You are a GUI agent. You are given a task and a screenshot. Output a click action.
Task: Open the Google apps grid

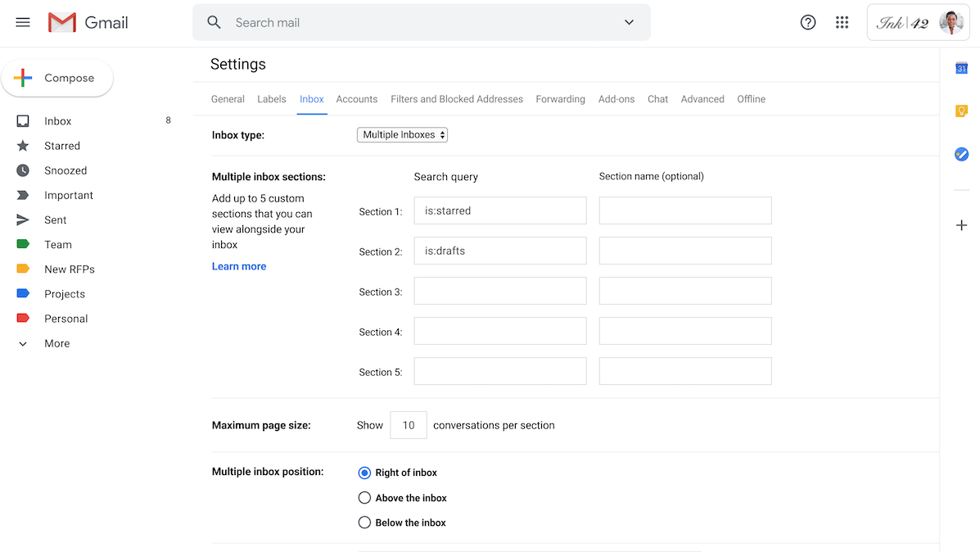pos(842,22)
